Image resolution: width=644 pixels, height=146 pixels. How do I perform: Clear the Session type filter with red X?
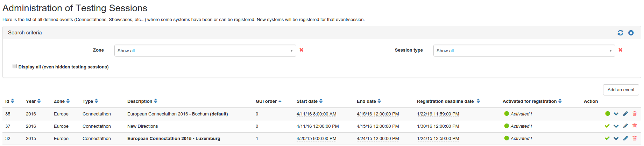(620, 50)
